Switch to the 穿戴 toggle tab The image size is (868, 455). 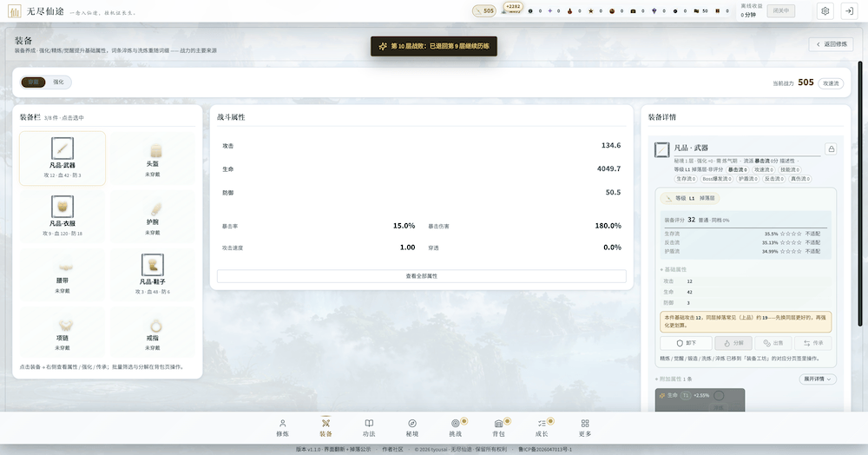tap(33, 82)
